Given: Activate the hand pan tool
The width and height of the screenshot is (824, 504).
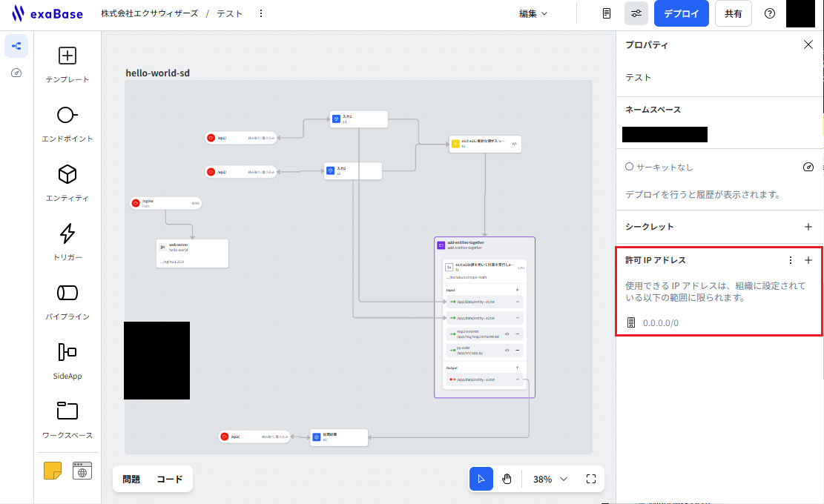Looking at the screenshot, I should click(507, 479).
